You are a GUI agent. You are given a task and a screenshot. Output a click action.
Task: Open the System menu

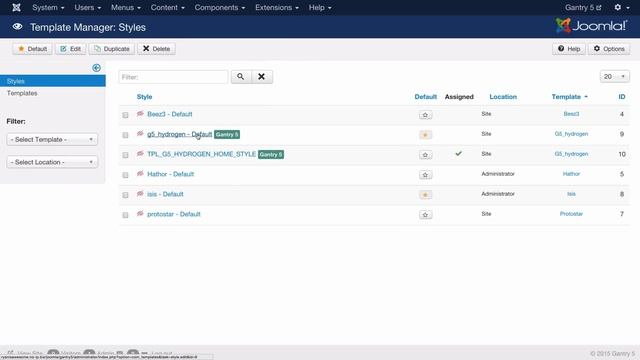tap(48, 7)
